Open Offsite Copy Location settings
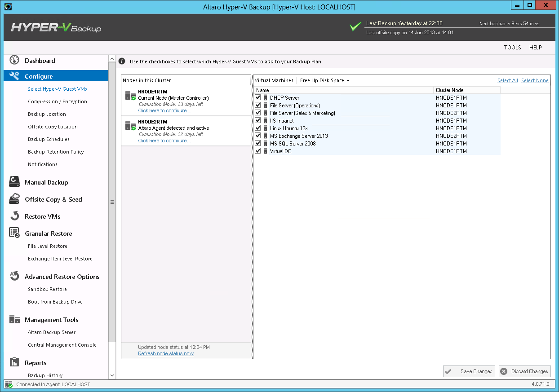The height and width of the screenshot is (392, 559). pos(53,127)
